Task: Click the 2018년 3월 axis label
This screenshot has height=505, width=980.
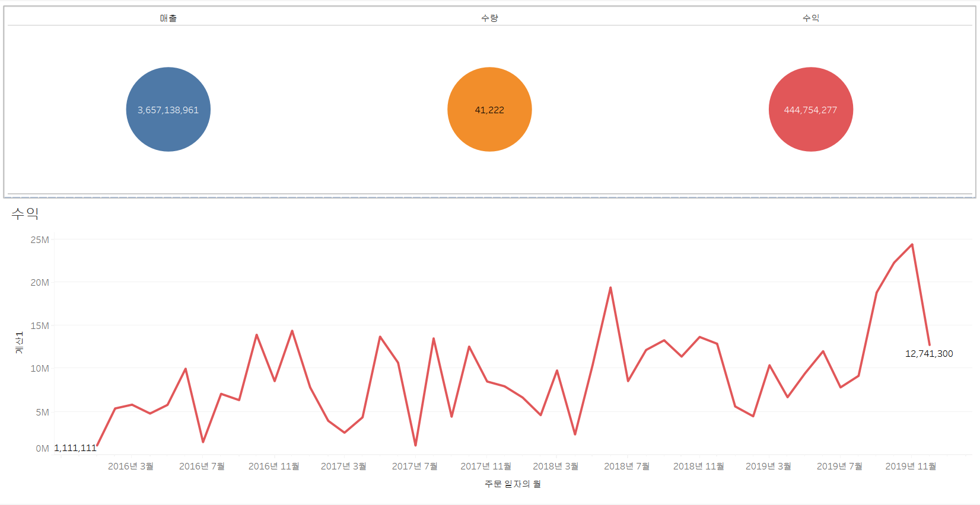Action: (555, 466)
